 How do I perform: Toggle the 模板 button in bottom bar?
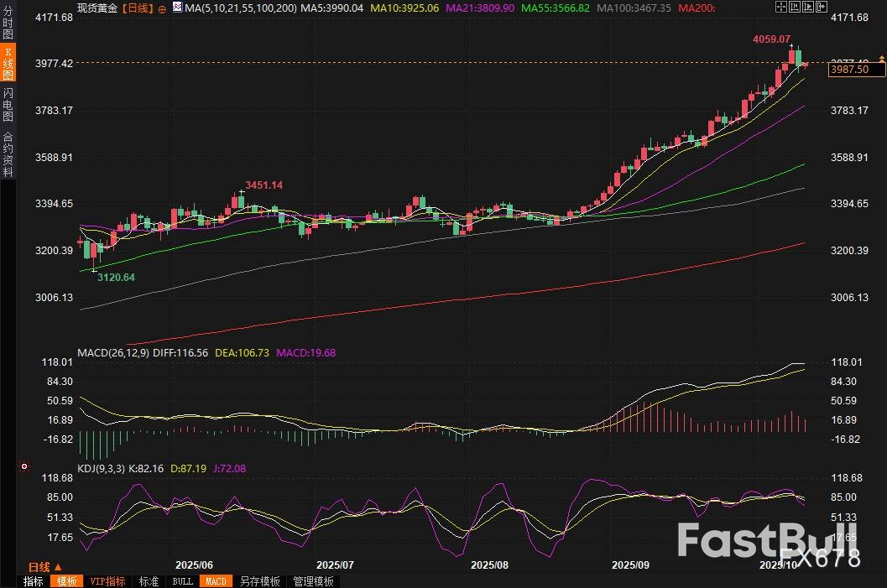coord(66,581)
